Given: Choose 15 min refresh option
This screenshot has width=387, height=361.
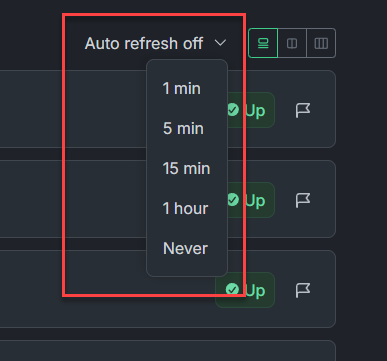Looking at the screenshot, I should coord(187,168).
